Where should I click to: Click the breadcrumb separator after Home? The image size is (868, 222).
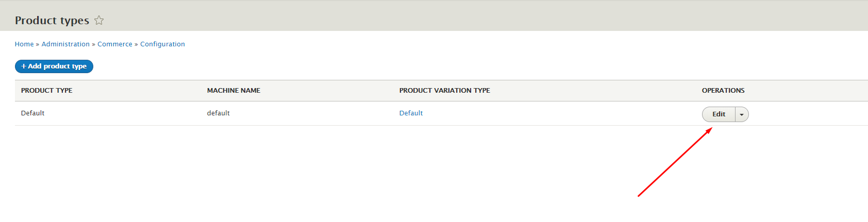coord(38,44)
